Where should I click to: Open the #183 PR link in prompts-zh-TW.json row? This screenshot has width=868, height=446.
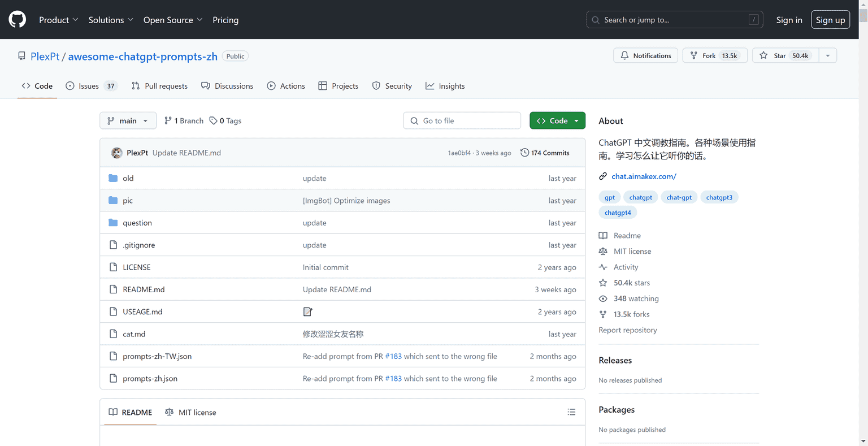tap(393, 356)
